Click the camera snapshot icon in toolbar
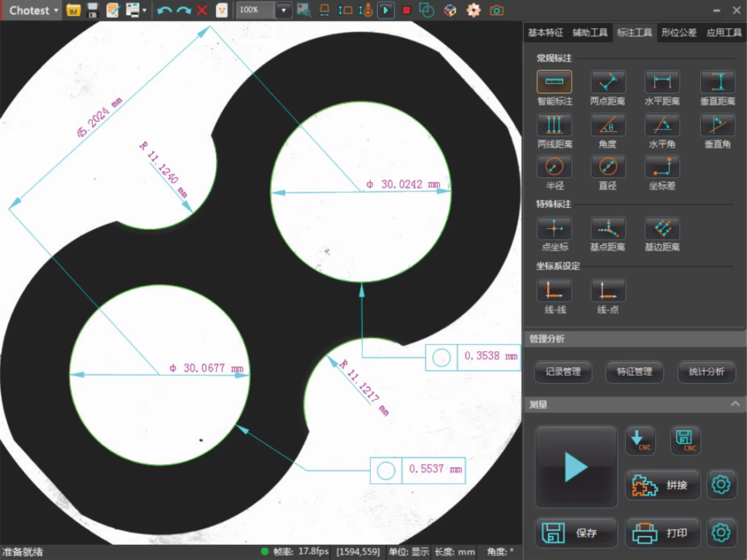747x560 pixels. click(x=497, y=10)
